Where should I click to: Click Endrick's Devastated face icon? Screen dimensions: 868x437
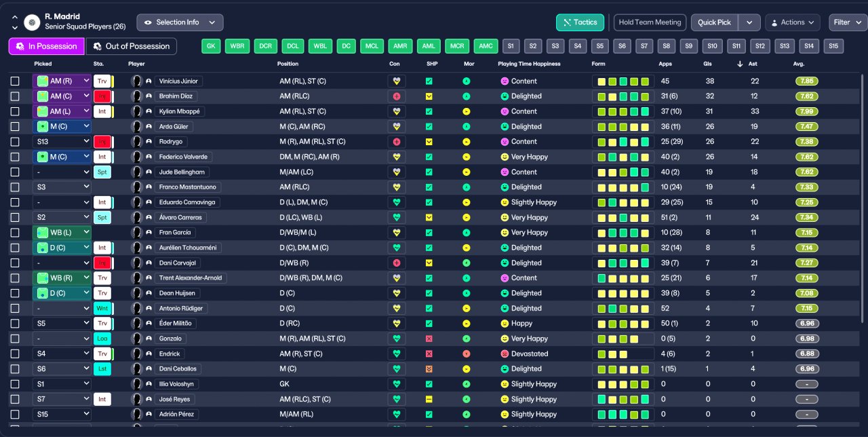(x=505, y=354)
